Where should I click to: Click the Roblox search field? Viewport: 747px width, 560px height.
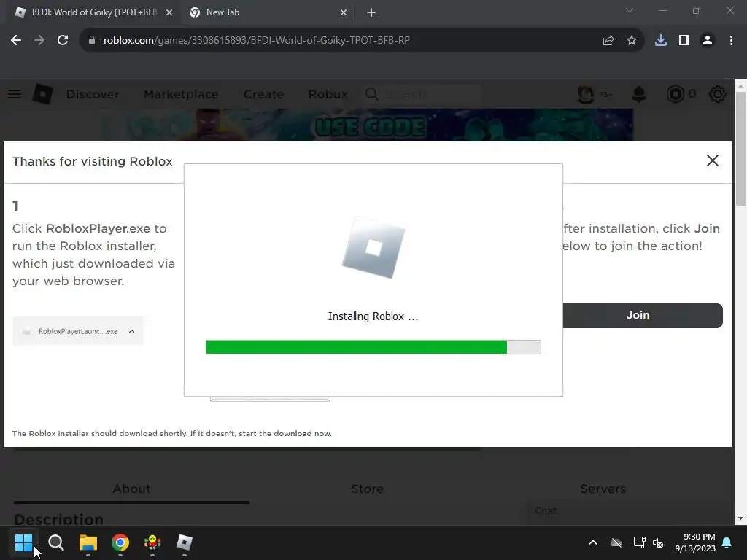[422, 94]
